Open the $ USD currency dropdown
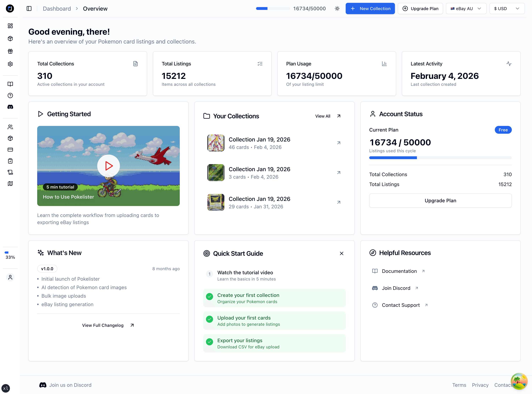This screenshot has width=532, height=394. [x=507, y=8]
